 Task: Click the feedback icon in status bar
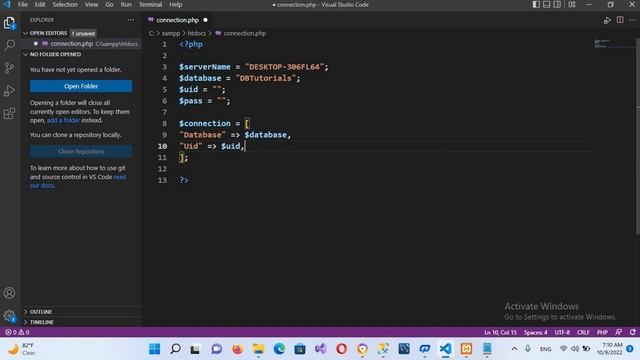tap(619, 332)
